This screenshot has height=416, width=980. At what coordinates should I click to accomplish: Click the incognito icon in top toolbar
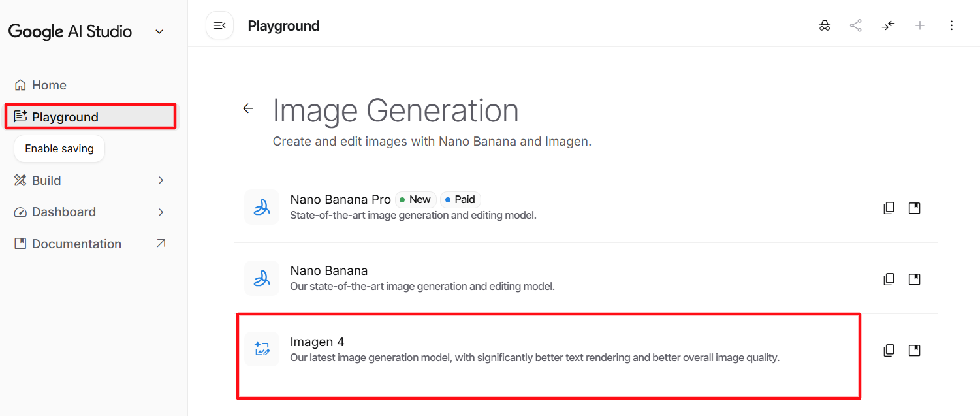[825, 25]
